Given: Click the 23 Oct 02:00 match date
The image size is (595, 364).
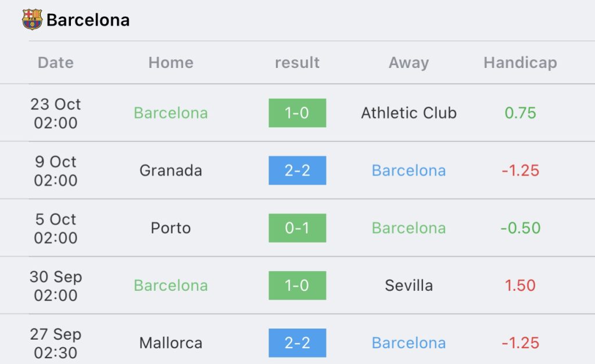Looking at the screenshot, I should coord(56,113).
